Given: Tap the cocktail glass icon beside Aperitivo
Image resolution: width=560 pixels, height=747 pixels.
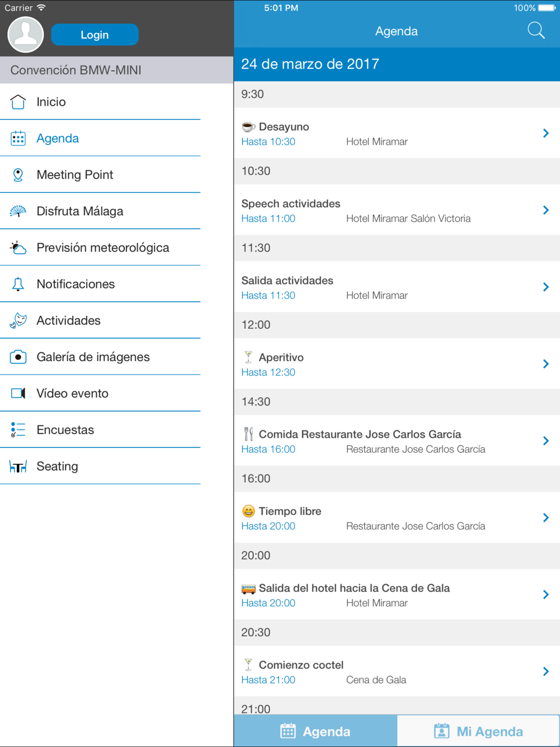Looking at the screenshot, I should (x=248, y=357).
